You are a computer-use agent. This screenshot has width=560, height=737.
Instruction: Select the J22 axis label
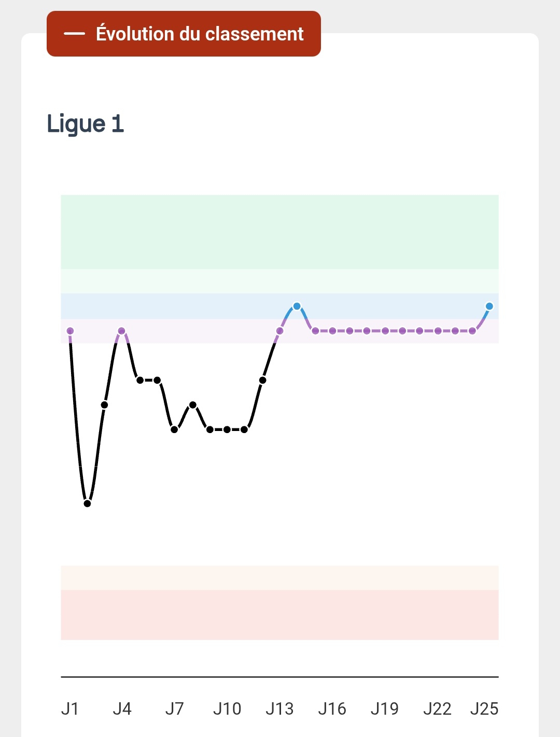coord(437,708)
